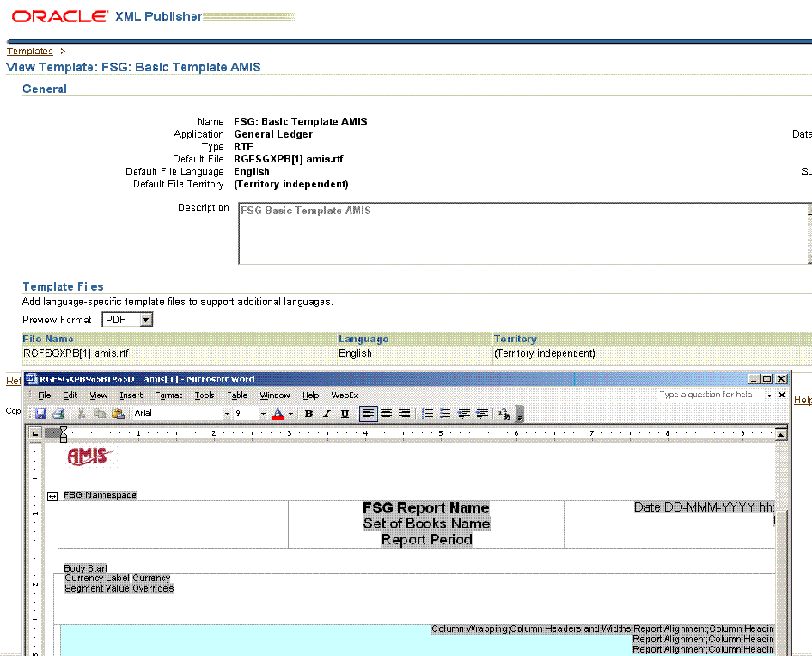Click the Help link on the right
The width and height of the screenshot is (812, 656).
(803, 400)
